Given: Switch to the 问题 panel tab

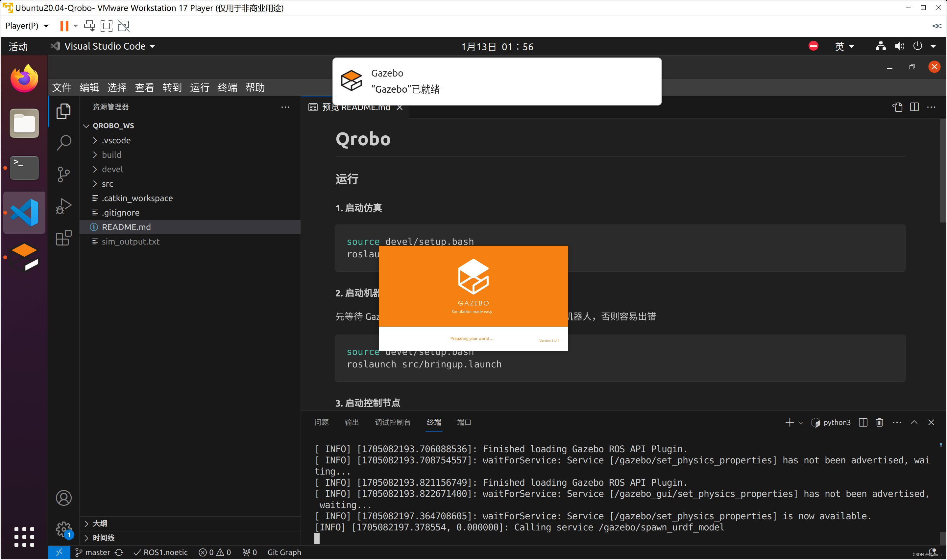Looking at the screenshot, I should (x=321, y=422).
